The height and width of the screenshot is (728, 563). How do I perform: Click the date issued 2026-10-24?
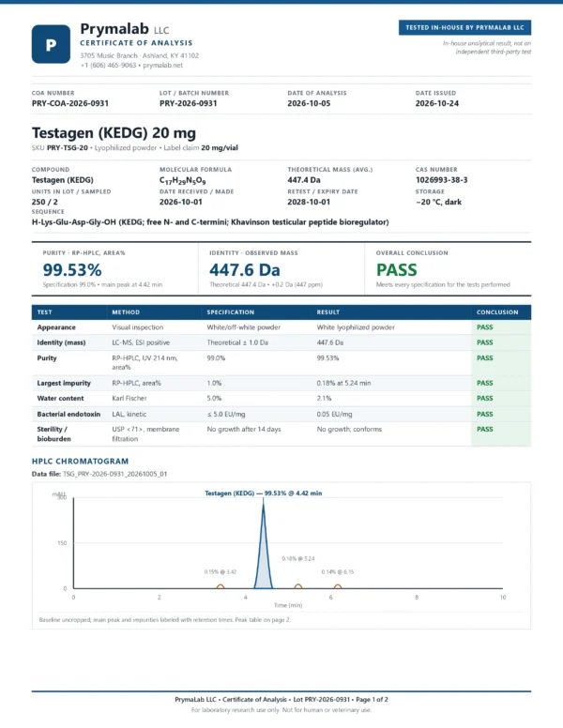[x=437, y=103]
